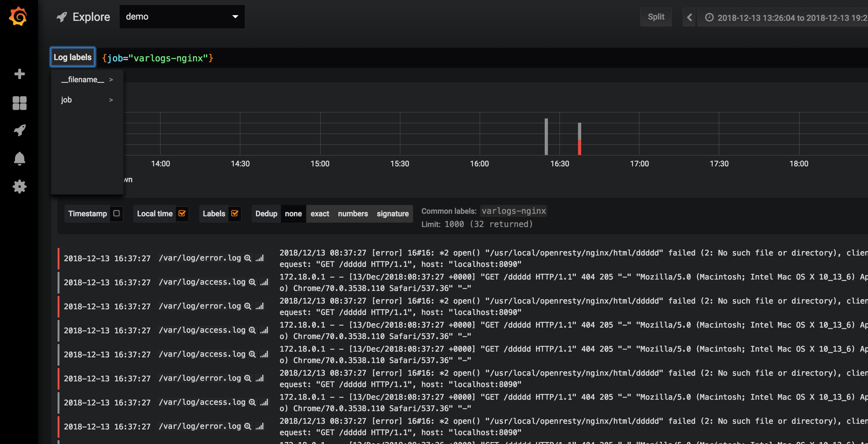Click magnifier icon on fourth access.log row

pyautogui.click(x=252, y=402)
